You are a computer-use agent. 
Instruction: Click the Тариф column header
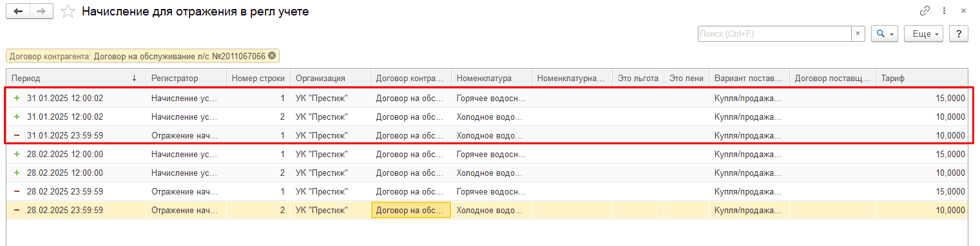tap(922, 78)
